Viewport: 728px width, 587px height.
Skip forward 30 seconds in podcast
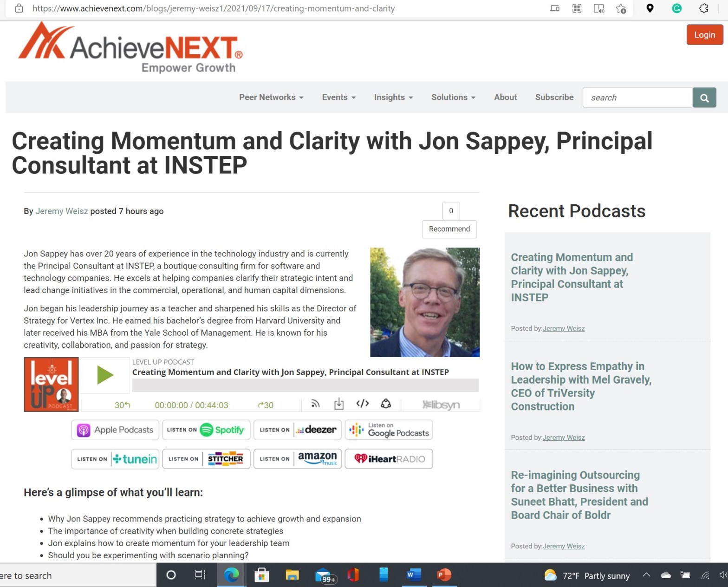(266, 405)
